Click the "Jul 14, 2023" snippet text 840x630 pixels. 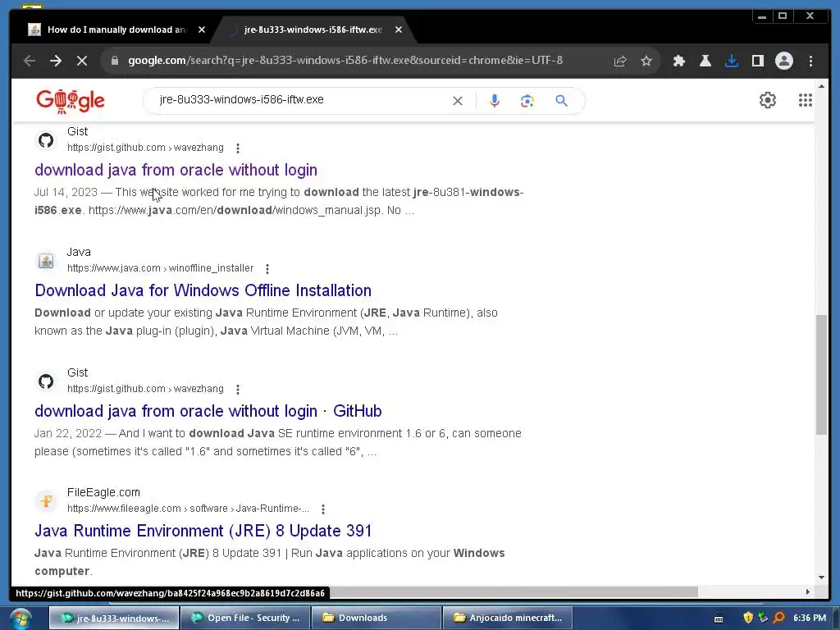pos(66,192)
